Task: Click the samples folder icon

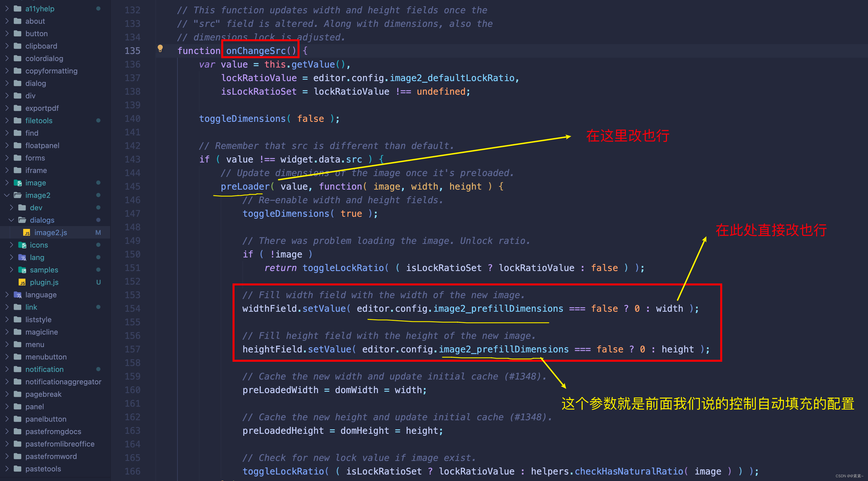Action: point(22,270)
